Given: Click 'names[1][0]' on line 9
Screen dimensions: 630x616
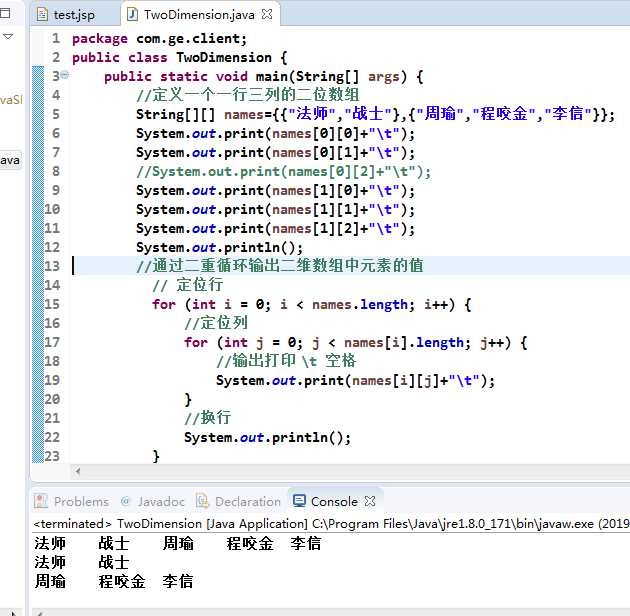Looking at the screenshot, I should (316, 191).
